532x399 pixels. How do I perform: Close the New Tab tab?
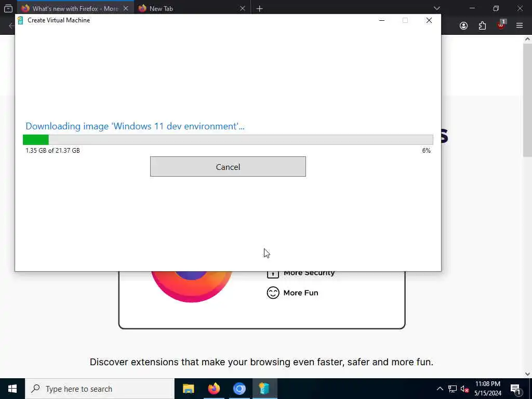[x=242, y=8]
